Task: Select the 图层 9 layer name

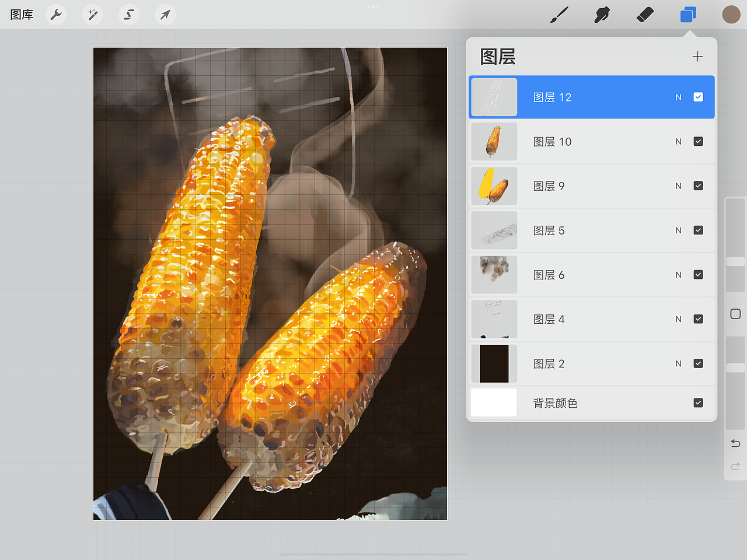Action: point(549,186)
